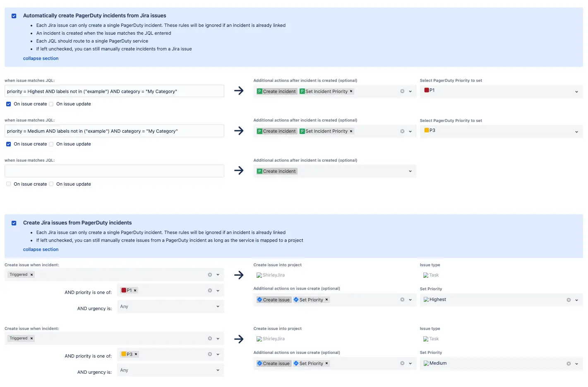Click second ShirleyJira project in Triggered P3 rule
588x387 pixels.
click(x=271, y=339)
